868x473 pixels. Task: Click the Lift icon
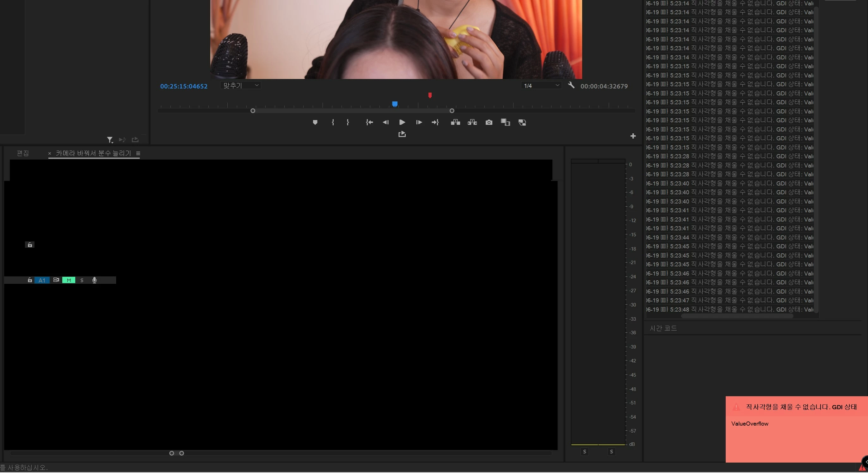point(455,123)
